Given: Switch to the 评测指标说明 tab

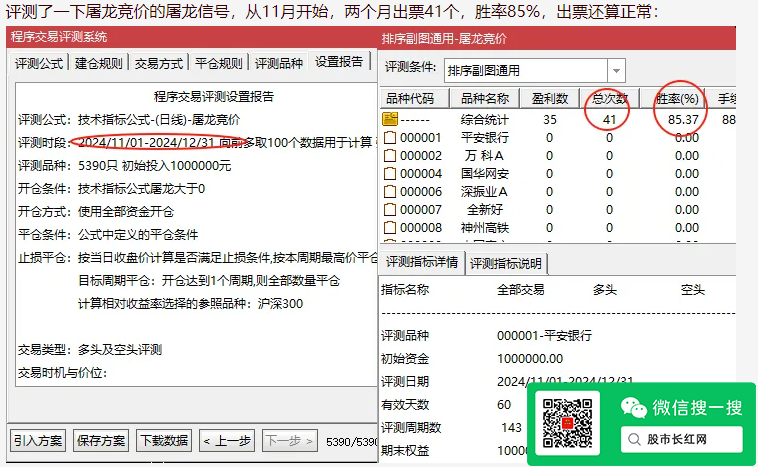Looking at the screenshot, I should [506, 263].
